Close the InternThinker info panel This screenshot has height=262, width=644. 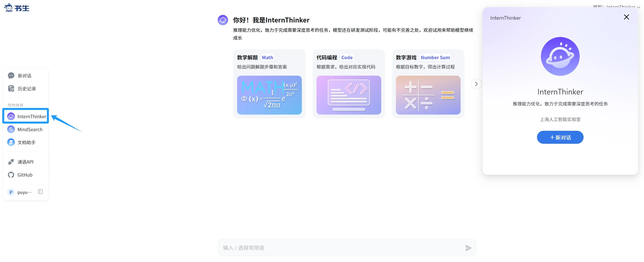tap(626, 17)
